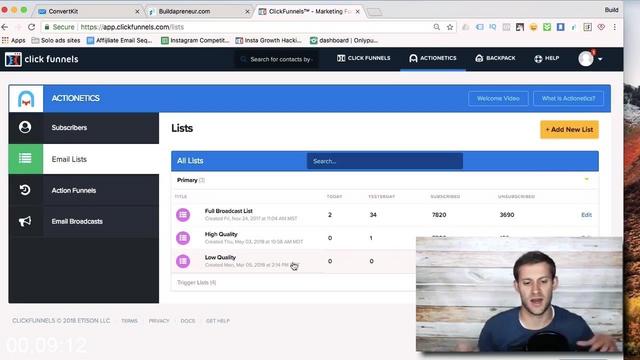
Task: Click the 3690 unsubscribed count
Action: pos(507,215)
